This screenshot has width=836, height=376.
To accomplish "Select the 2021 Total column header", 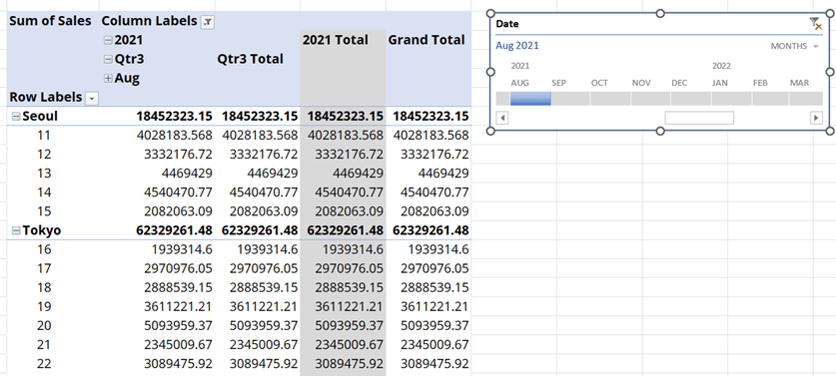I will tap(335, 40).
